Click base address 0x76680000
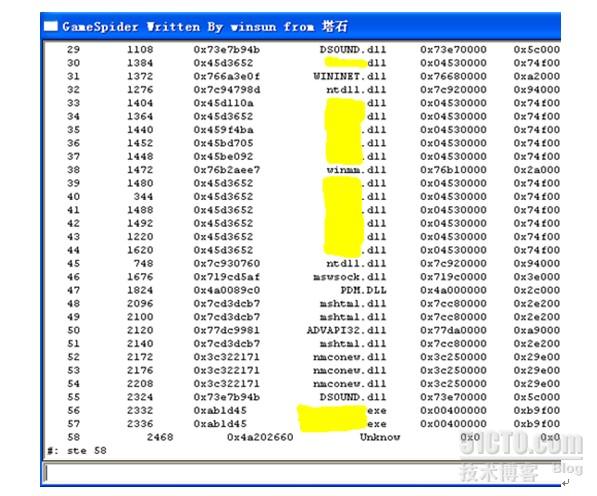This screenshot has height=496, width=597. [x=453, y=76]
